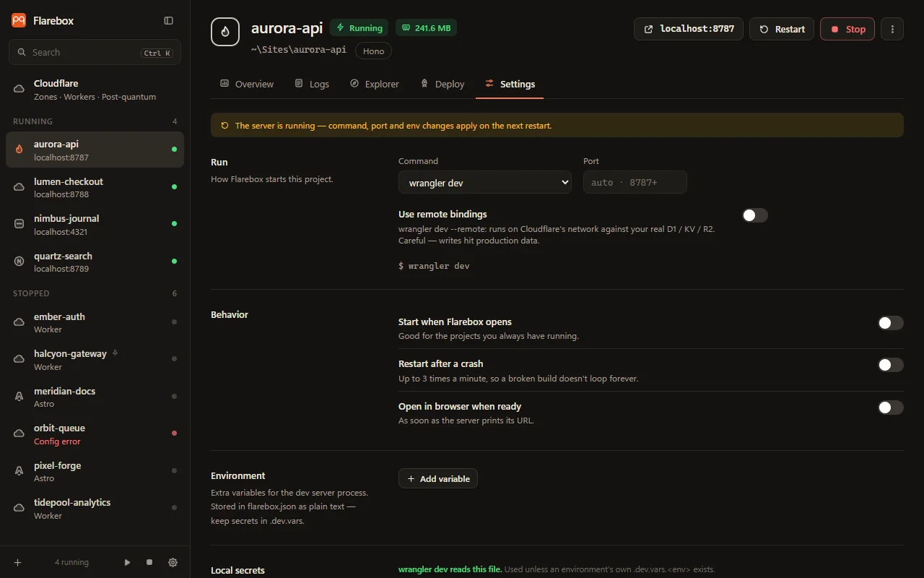This screenshot has width=924, height=578.
Task: Click the nimbus-journal project icon
Action: [19, 224]
